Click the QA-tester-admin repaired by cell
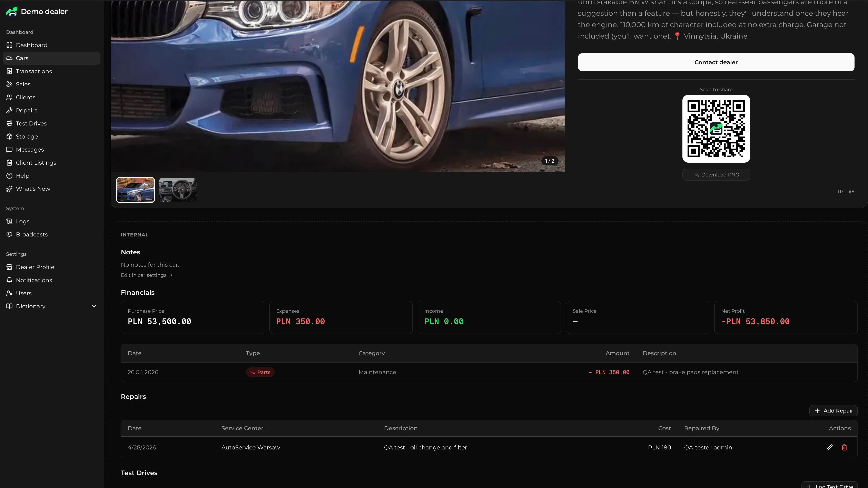The height and width of the screenshot is (488, 868). [x=708, y=448]
